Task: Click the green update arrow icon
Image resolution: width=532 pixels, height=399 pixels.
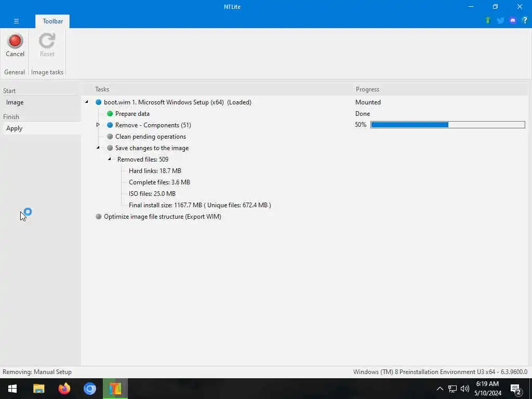Action: point(488,20)
